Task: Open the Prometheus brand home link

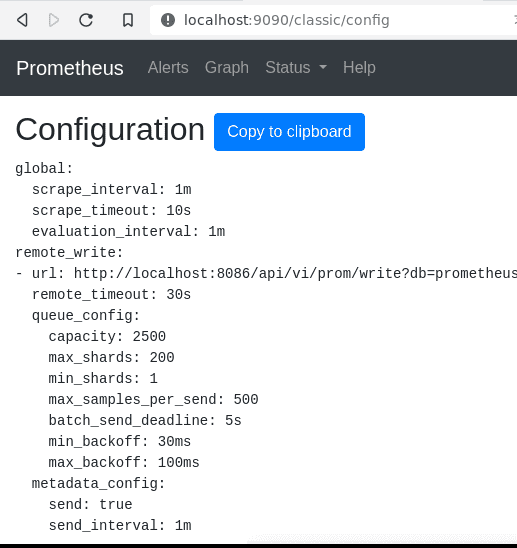Action: pos(70,68)
